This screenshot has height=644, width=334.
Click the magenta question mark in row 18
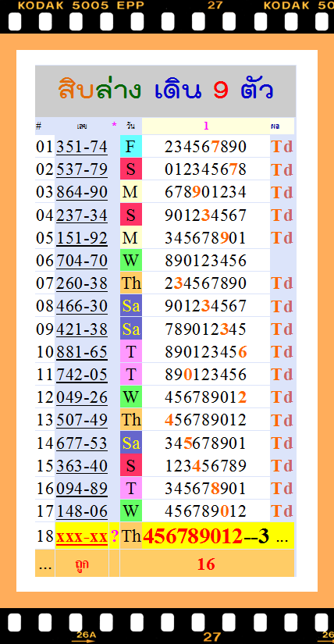click(x=115, y=536)
